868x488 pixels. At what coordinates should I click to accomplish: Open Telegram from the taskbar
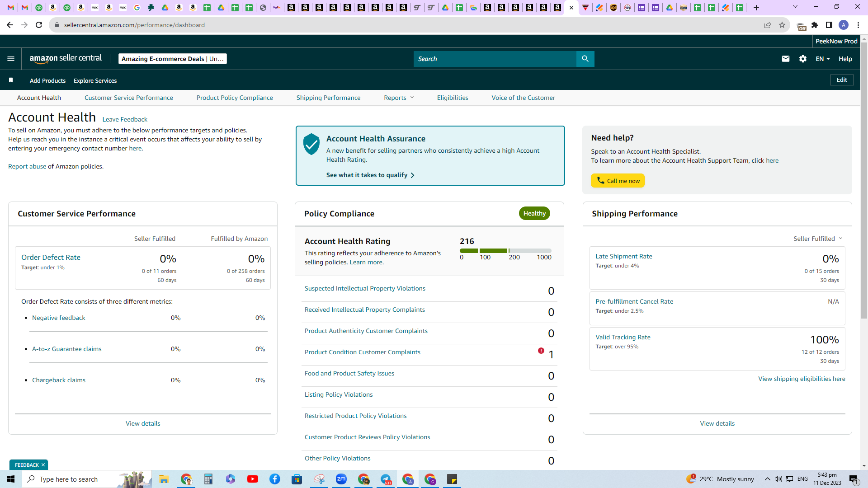click(x=386, y=479)
